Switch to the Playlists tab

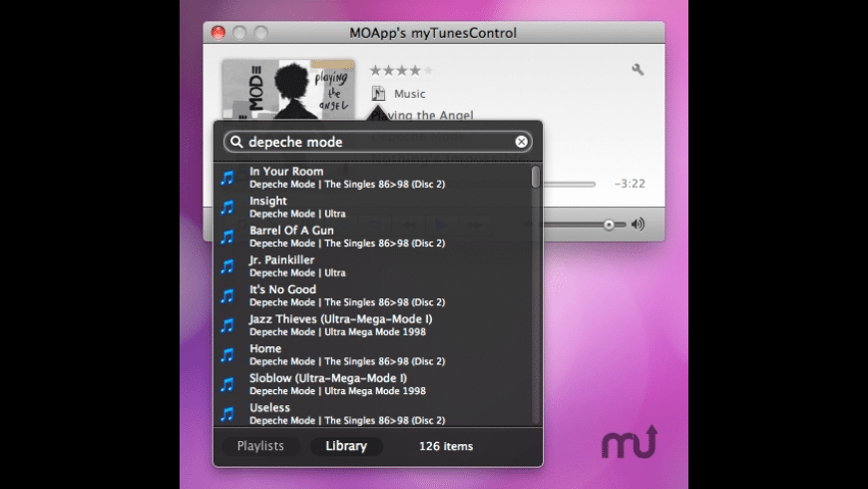point(260,446)
